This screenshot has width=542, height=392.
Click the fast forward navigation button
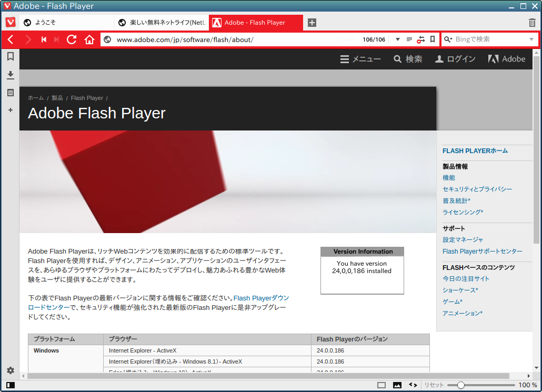coord(57,39)
